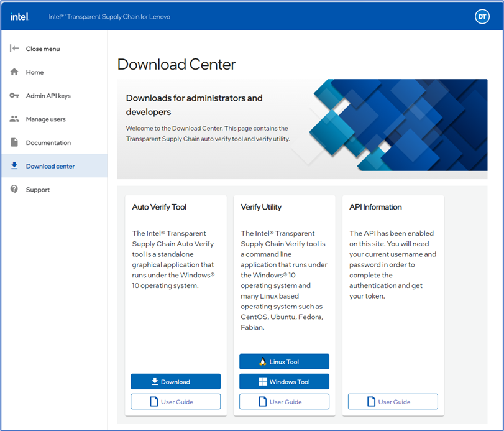Click the API Information card title
504x431 pixels.
click(x=375, y=207)
